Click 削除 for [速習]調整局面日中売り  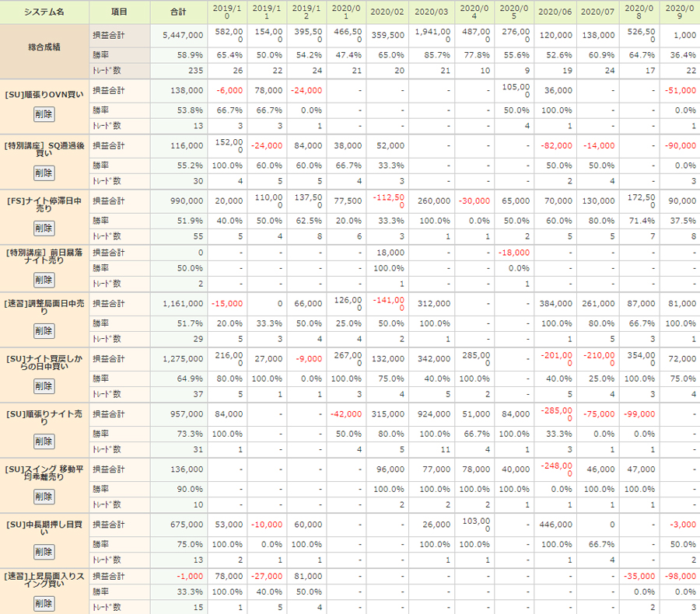tap(44, 331)
